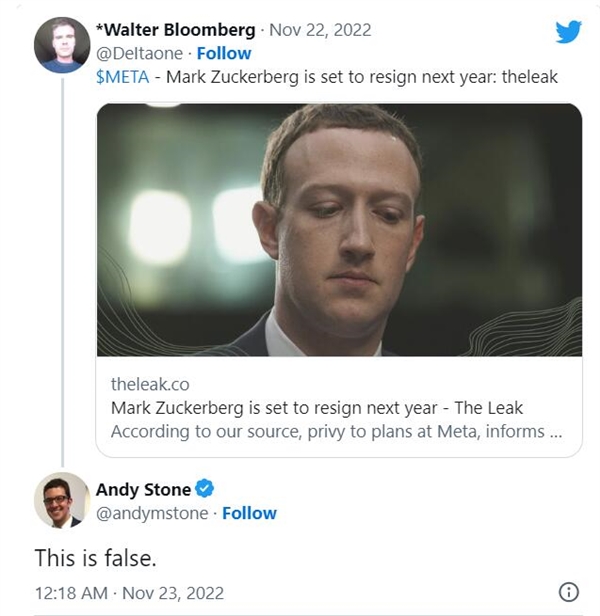The image size is (600, 616).
Task: Click the 'According to our source' description
Action: tap(337, 432)
